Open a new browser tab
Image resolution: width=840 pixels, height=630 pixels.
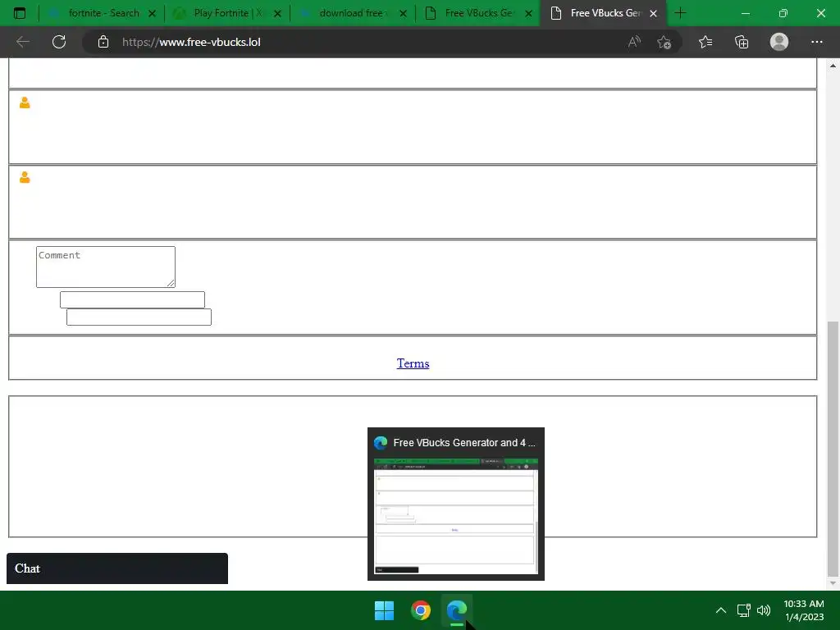coord(680,13)
